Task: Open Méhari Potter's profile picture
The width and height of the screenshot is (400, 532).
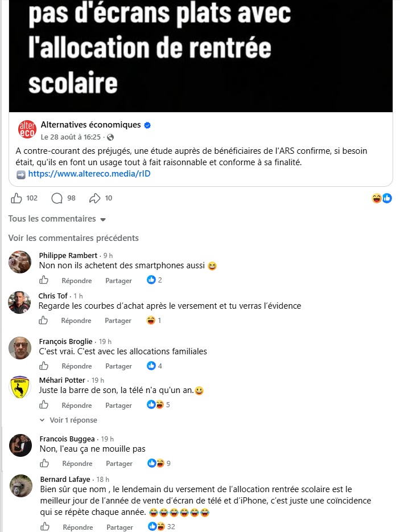Action: pyautogui.click(x=20, y=387)
